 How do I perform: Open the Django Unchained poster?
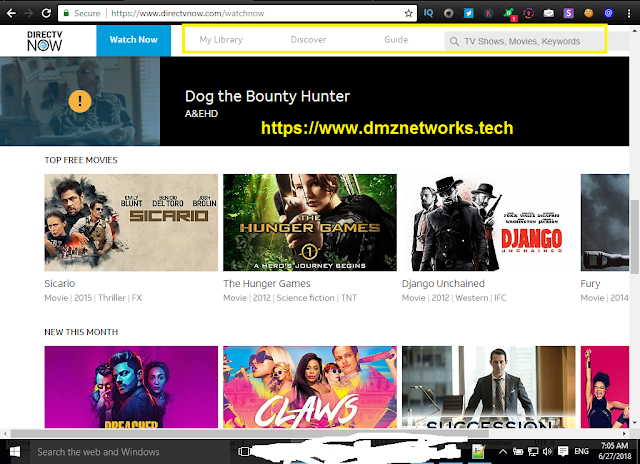coord(489,222)
